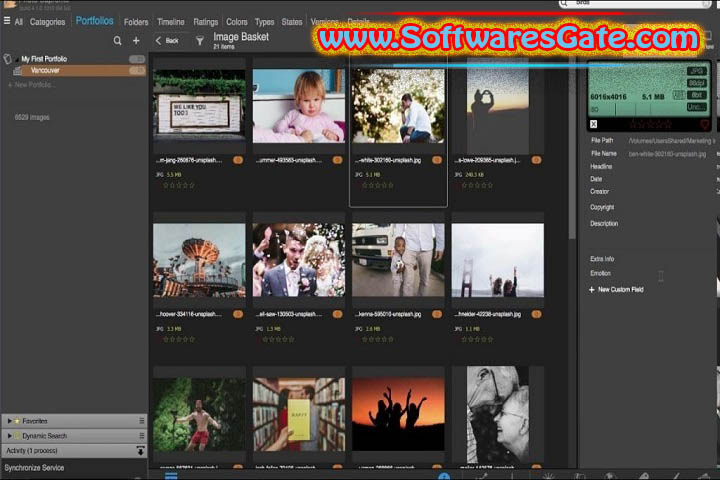Click the blue list icon in bottom bar
The width and height of the screenshot is (720, 480).
(171, 475)
